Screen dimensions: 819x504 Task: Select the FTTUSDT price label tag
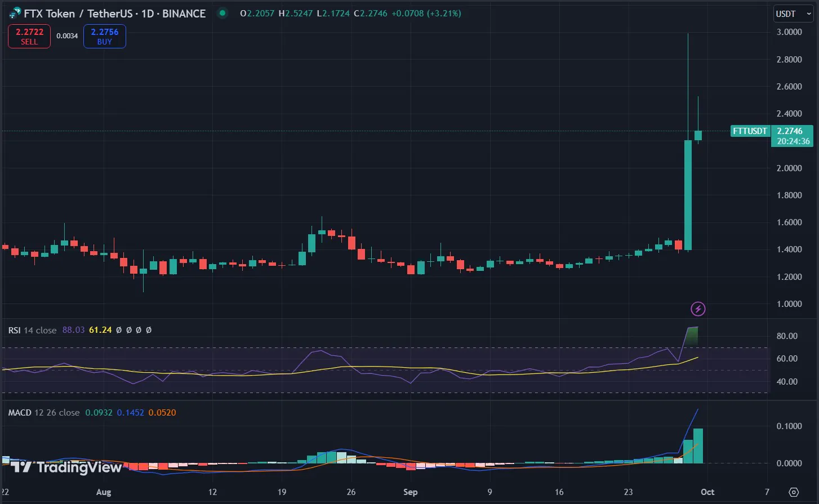[x=750, y=131]
